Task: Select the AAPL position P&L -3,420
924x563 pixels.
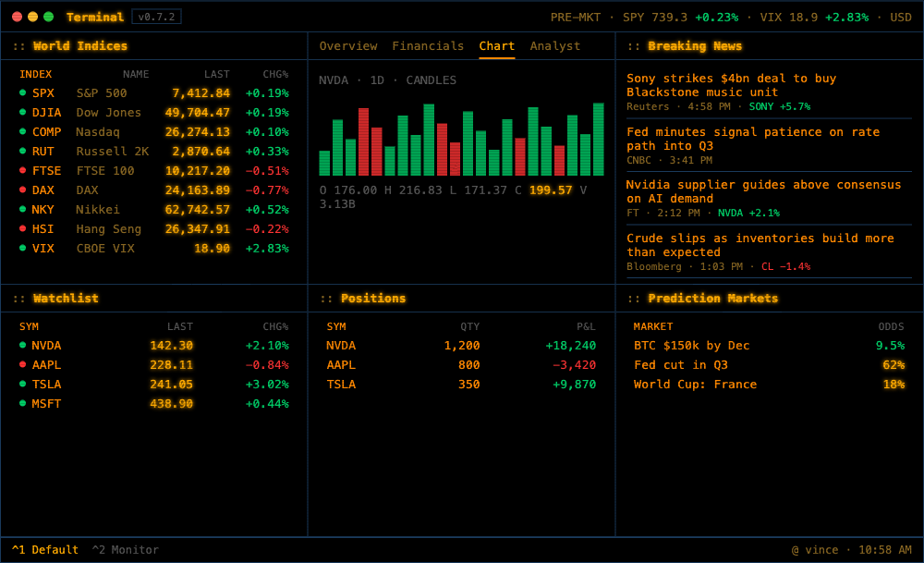Action: click(574, 365)
